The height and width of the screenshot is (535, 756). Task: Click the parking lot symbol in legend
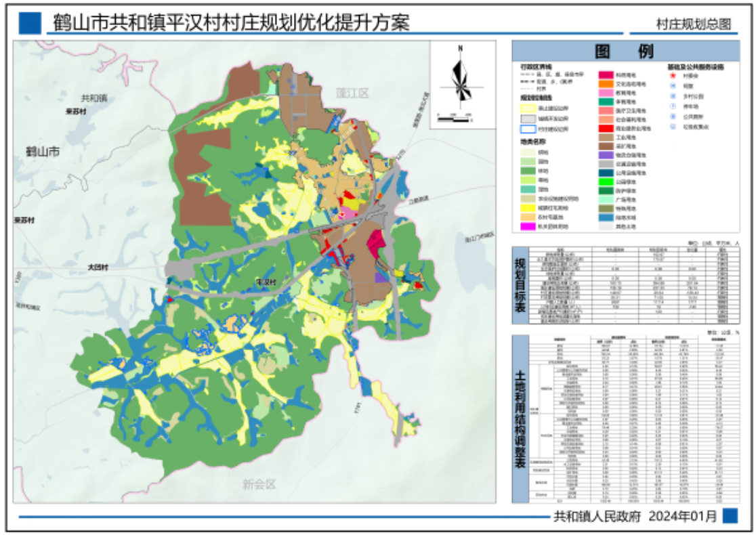tap(671, 106)
